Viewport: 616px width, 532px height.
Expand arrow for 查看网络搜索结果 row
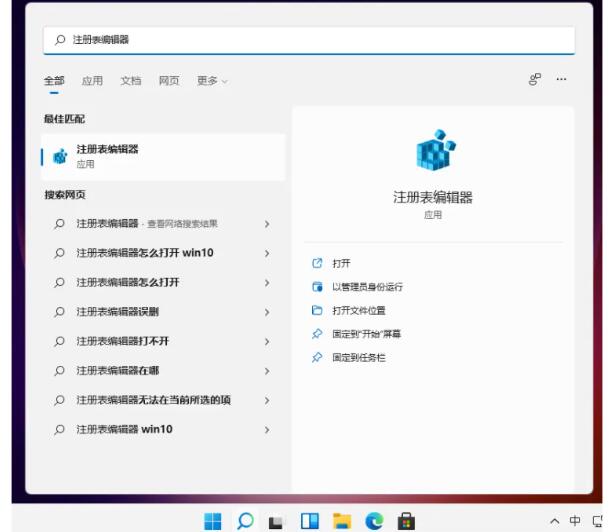(x=267, y=224)
